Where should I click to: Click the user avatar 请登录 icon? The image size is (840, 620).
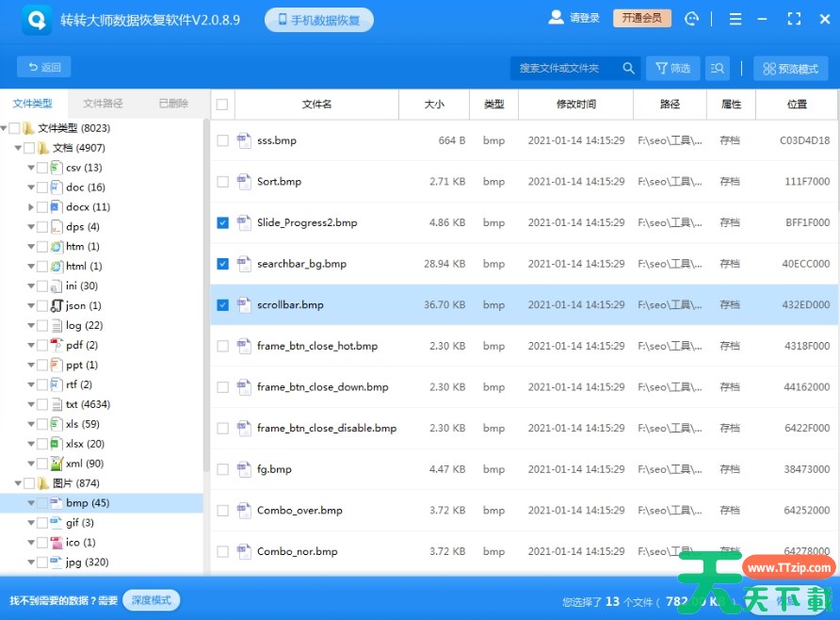coord(556,18)
